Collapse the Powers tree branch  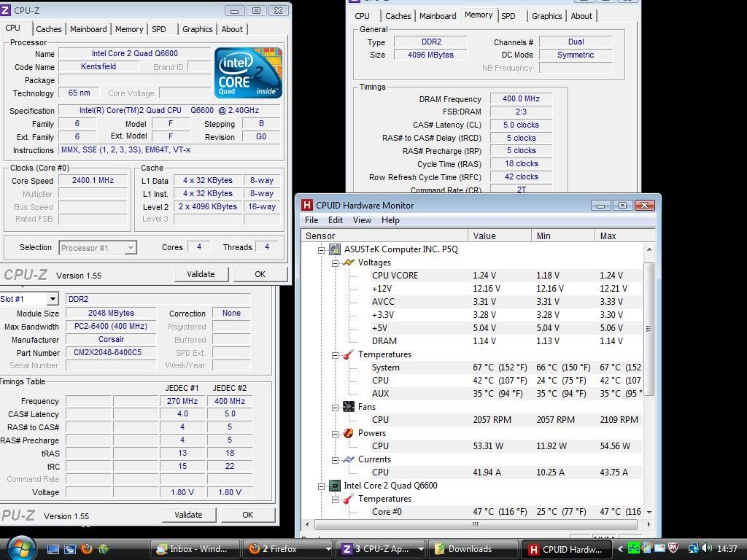(x=336, y=434)
